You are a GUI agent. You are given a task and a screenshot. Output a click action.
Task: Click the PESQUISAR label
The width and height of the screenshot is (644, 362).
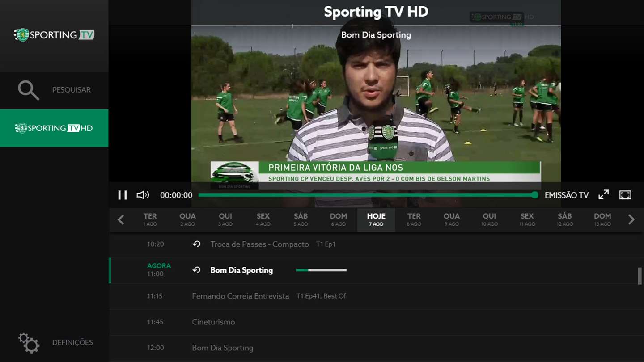click(72, 90)
